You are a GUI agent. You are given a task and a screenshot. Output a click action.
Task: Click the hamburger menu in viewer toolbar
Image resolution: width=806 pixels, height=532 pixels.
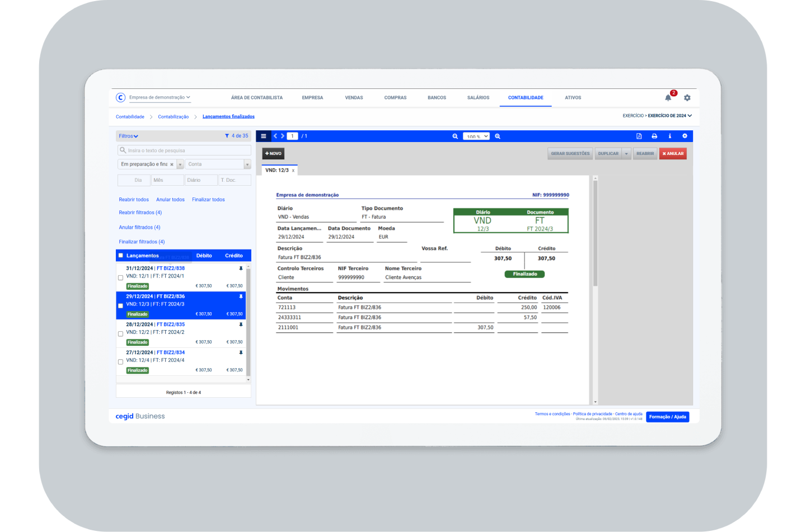coord(264,136)
